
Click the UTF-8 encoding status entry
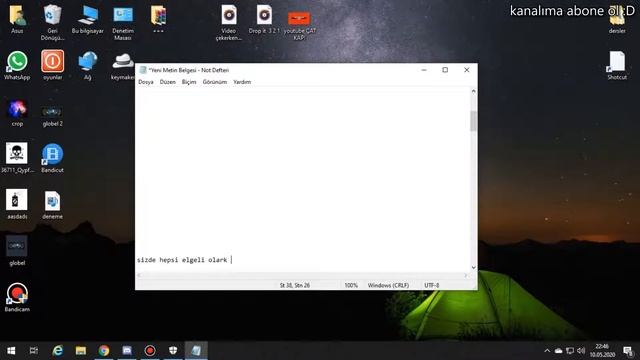point(431,285)
